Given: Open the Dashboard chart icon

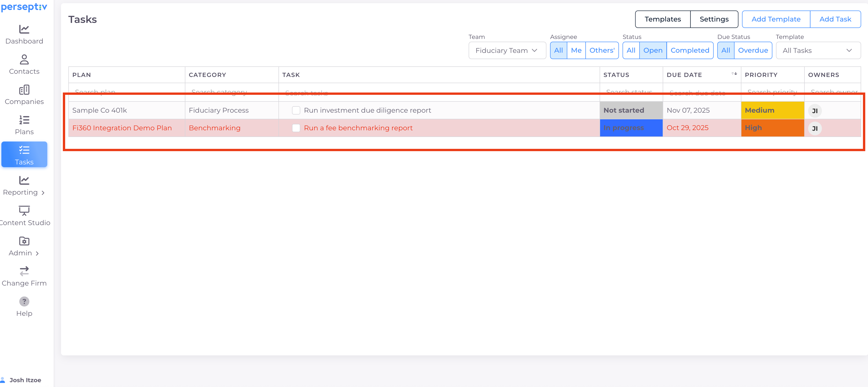Looking at the screenshot, I should [x=24, y=29].
